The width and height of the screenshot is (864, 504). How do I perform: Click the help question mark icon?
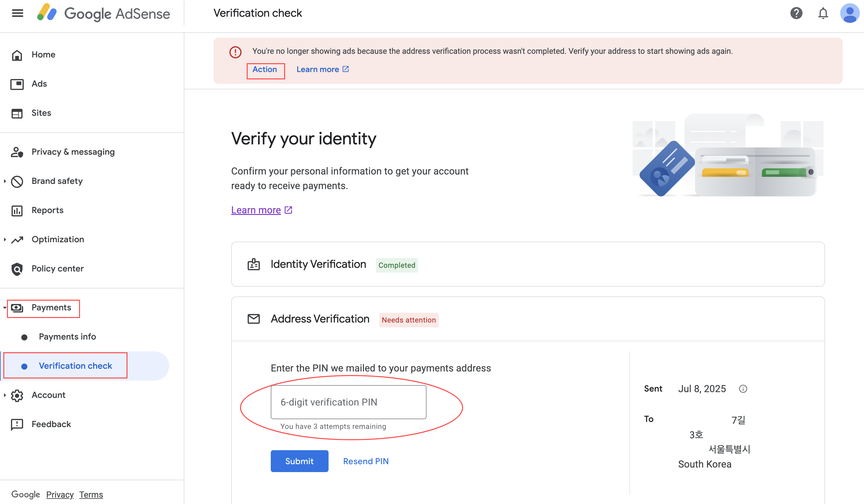point(796,13)
